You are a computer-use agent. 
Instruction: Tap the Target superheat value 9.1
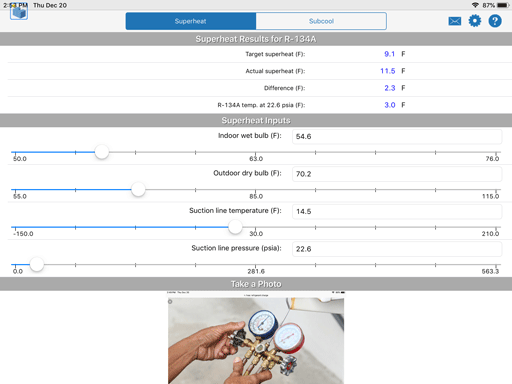click(x=389, y=54)
